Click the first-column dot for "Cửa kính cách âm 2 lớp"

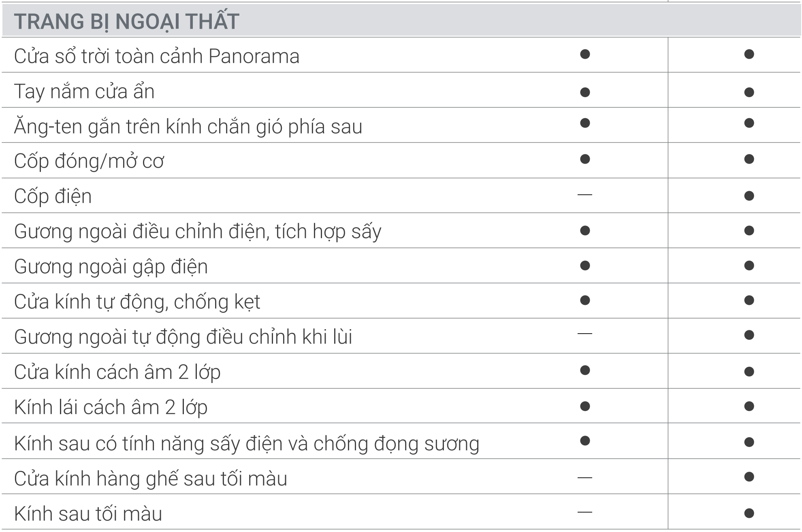coord(584,370)
